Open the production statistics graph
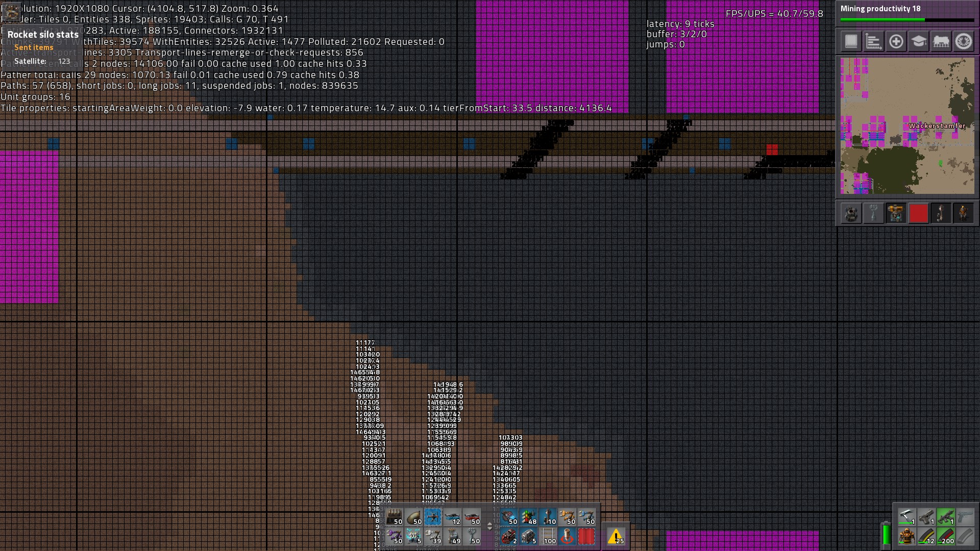Image resolution: width=980 pixels, height=551 pixels. [x=873, y=41]
